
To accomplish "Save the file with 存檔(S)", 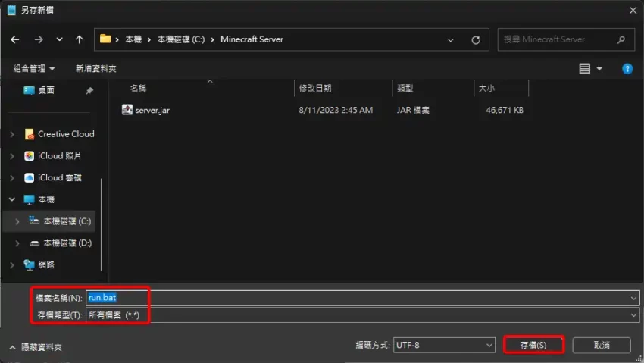I will (x=533, y=345).
